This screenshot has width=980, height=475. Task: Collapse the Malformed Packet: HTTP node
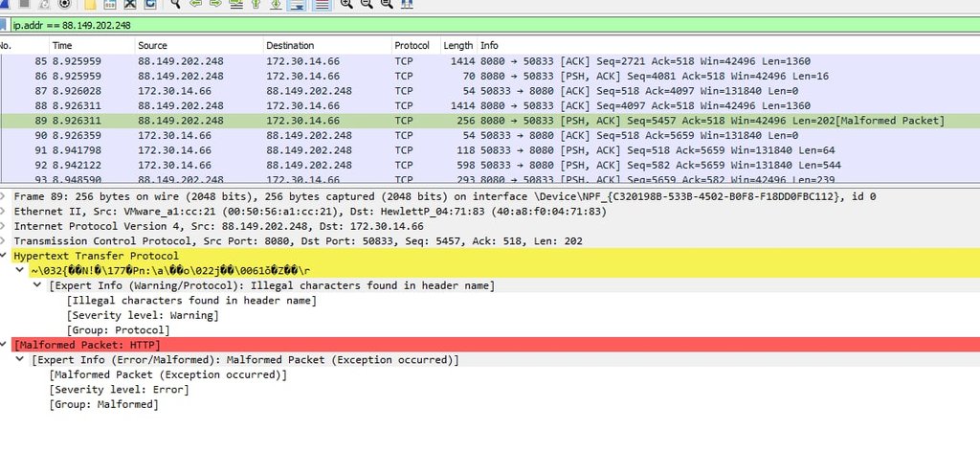point(3,345)
